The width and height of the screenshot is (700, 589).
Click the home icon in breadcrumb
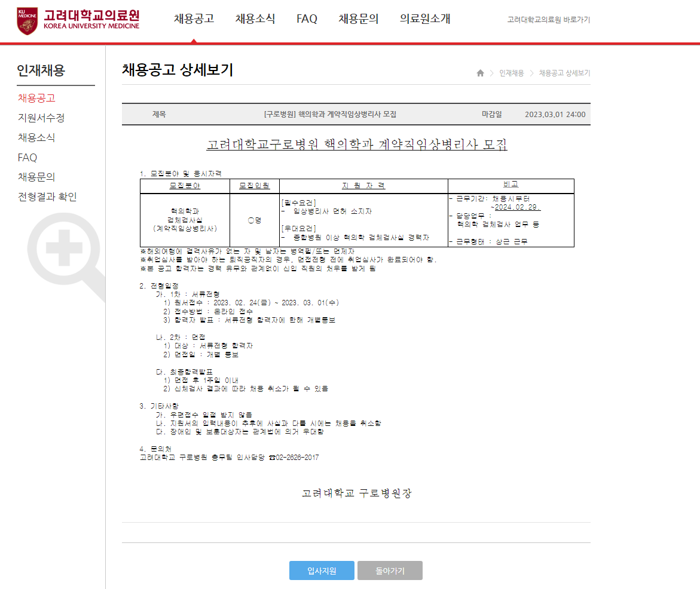[x=480, y=73]
